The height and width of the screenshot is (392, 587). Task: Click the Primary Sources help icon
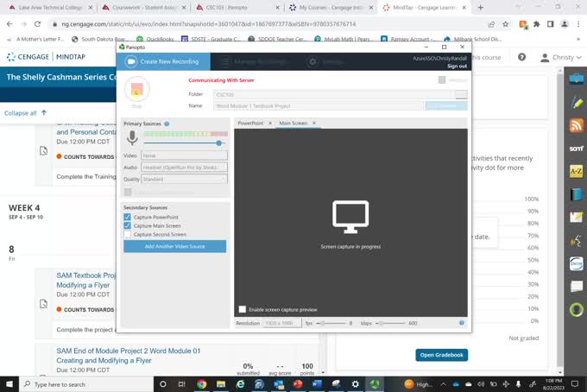pos(167,123)
